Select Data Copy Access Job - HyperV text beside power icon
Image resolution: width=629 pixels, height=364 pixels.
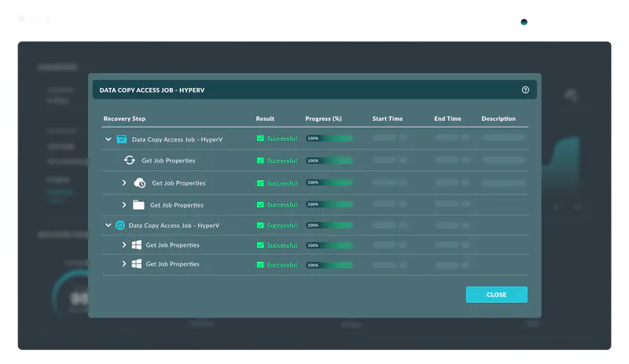174,226
